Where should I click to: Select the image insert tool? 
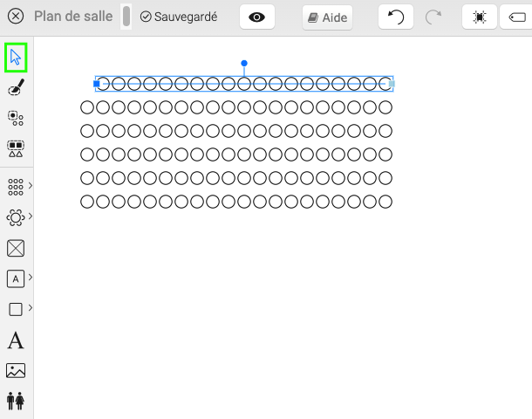point(16,370)
